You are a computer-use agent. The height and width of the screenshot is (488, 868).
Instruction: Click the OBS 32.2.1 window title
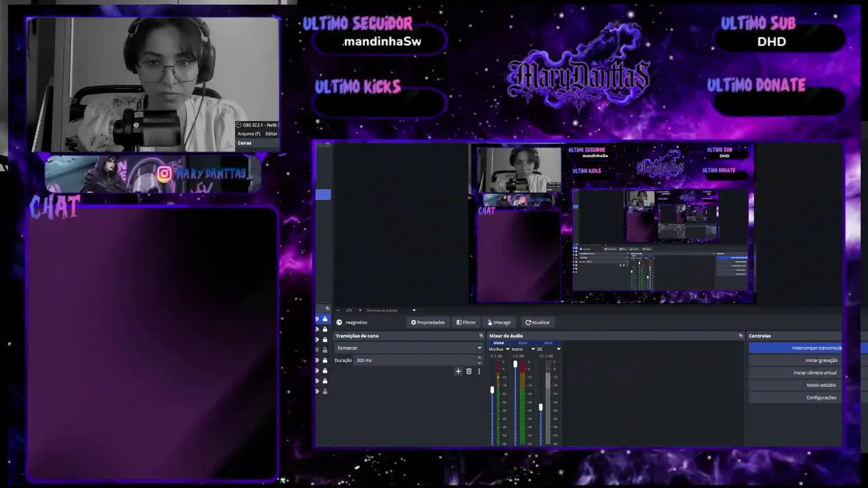260,125
